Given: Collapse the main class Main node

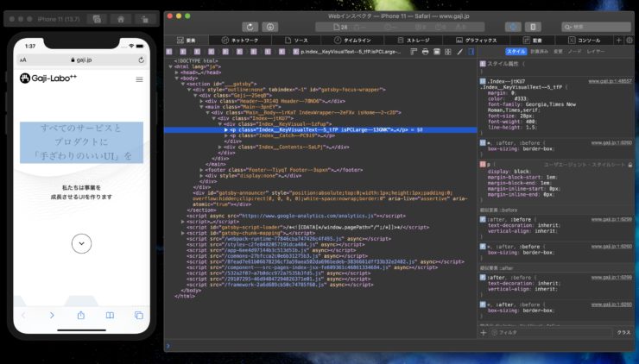Looking at the screenshot, I should coord(201,107).
